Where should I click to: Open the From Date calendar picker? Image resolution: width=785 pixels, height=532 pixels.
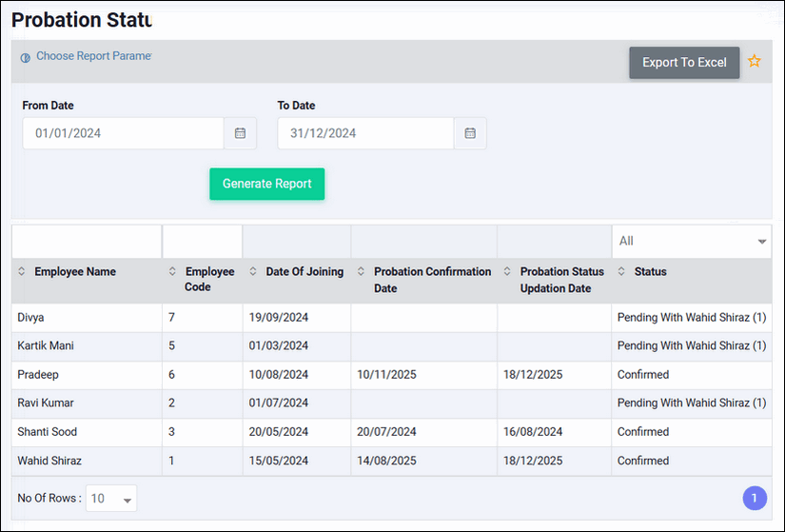240,133
